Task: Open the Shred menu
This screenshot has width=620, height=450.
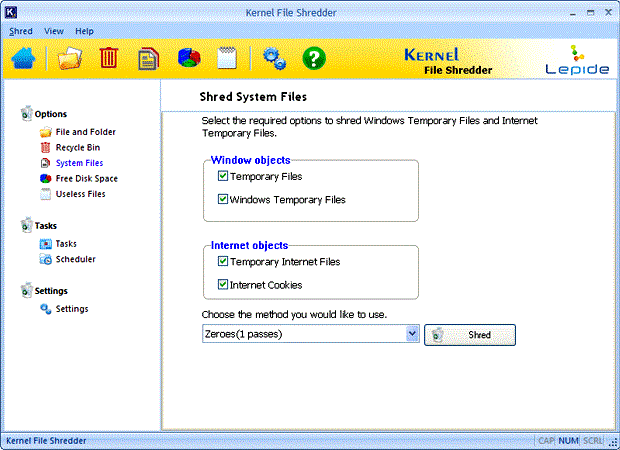Action: 21,31
